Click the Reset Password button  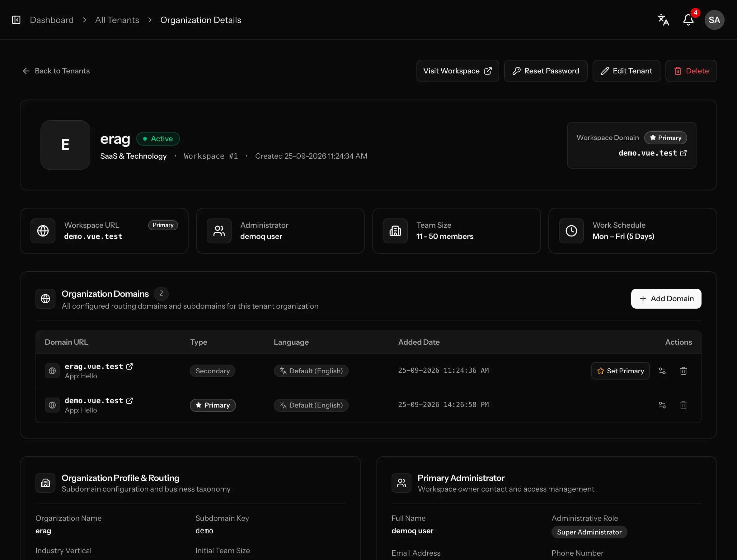546,71
